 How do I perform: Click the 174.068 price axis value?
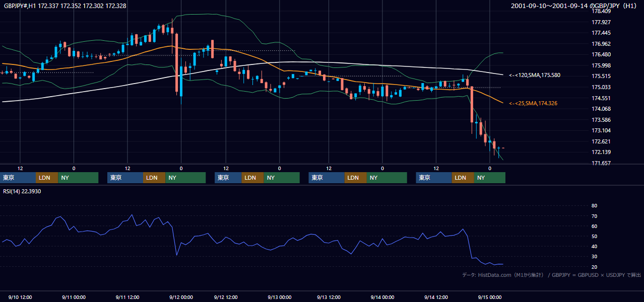(x=601, y=109)
